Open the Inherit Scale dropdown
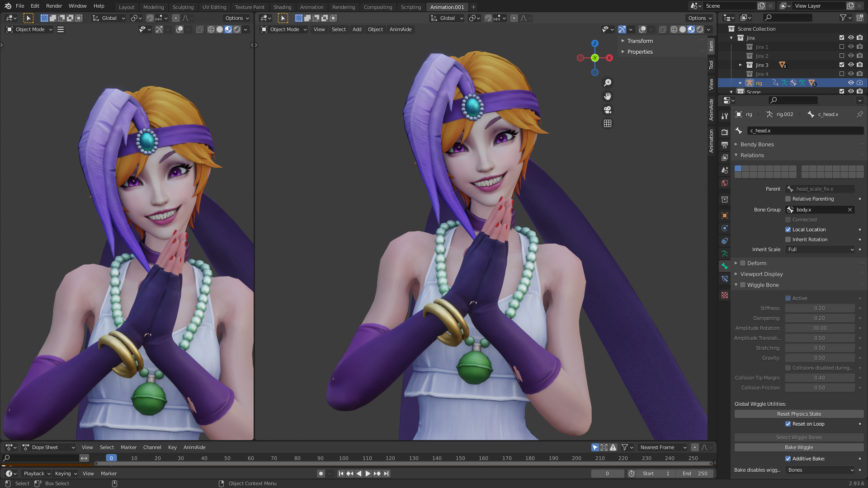 pos(820,249)
